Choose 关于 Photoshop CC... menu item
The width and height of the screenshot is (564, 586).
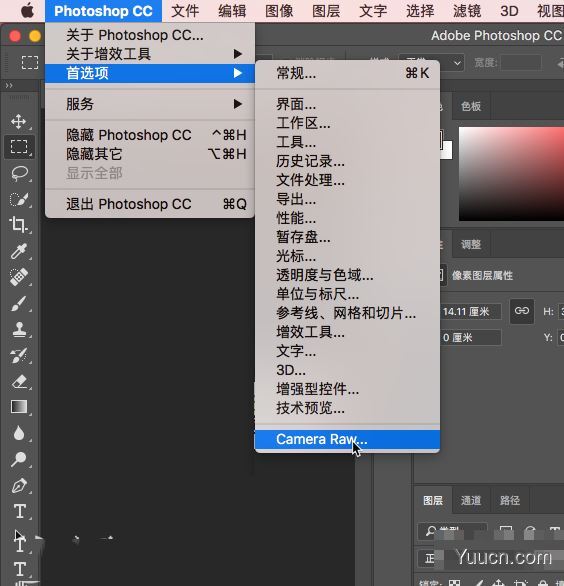point(150,35)
